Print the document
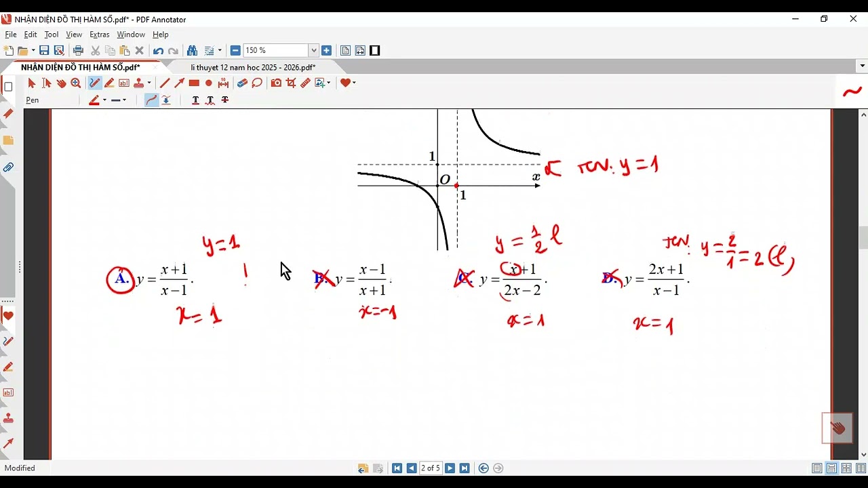 click(78, 51)
